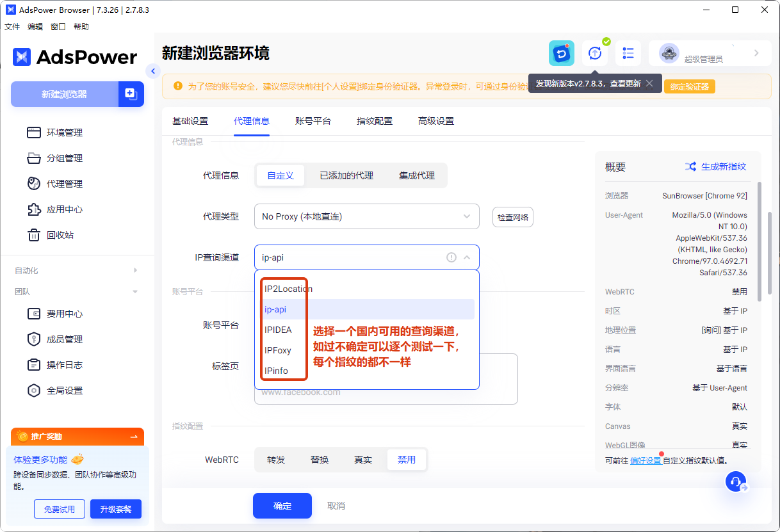Switch to the 账号平台 tab
This screenshot has width=780, height=532.
pyautogui.click(x=313, y=121)
